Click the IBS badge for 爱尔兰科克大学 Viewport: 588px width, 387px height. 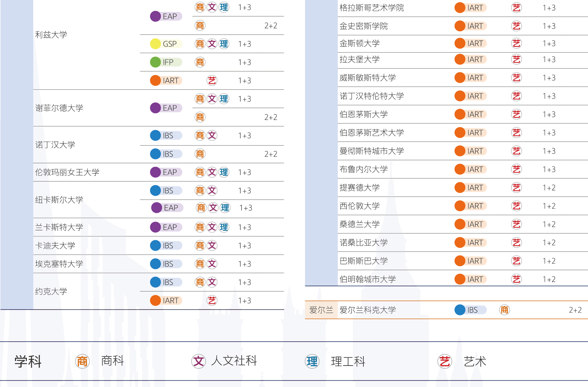[470, 310]
